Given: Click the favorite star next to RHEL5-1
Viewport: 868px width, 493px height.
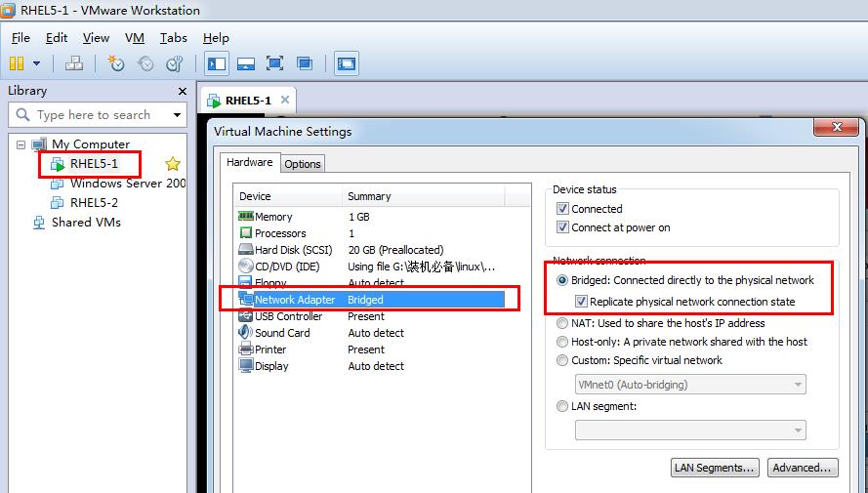Looking at the screenshot, I should point(173,164).
